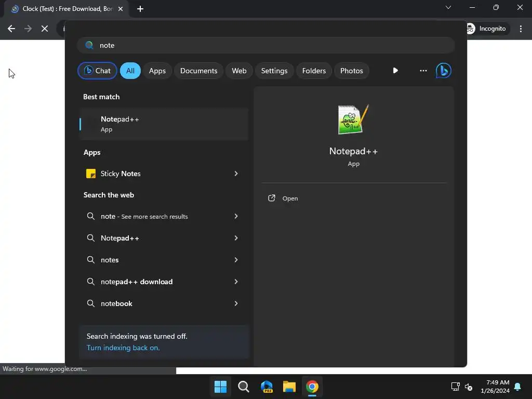Launch Microsoft Edge Preview from taskbar
Image resolution: width=532 pixels, height=399 pixels.
[x=267, y=387]
